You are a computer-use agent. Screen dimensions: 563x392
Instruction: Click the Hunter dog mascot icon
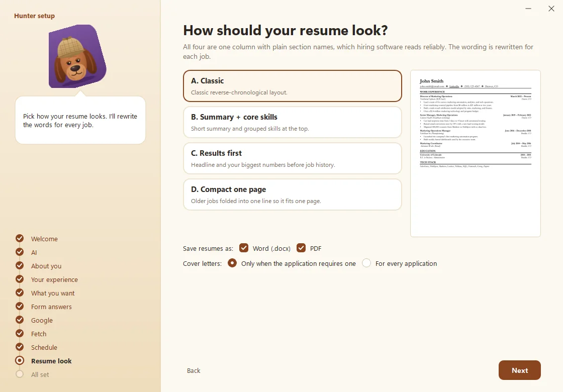tap(77, 56)
